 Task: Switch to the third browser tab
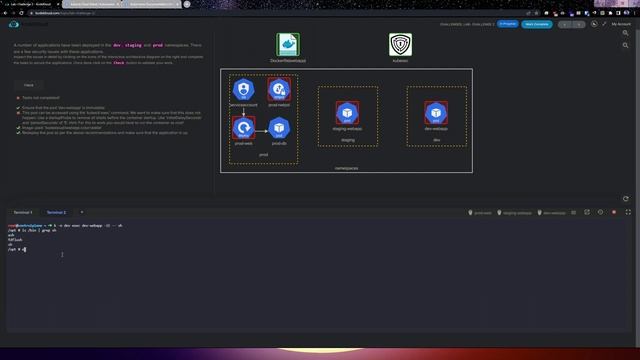152,4
